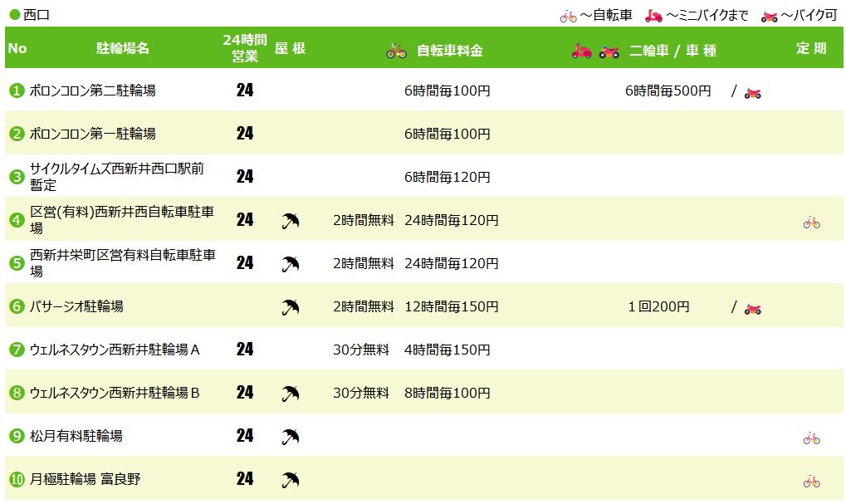The width and height of the screenshot is (846, 504).
Task: Open ポロンコロン第一駐輪場 parking entry
Action: point(92,134)
